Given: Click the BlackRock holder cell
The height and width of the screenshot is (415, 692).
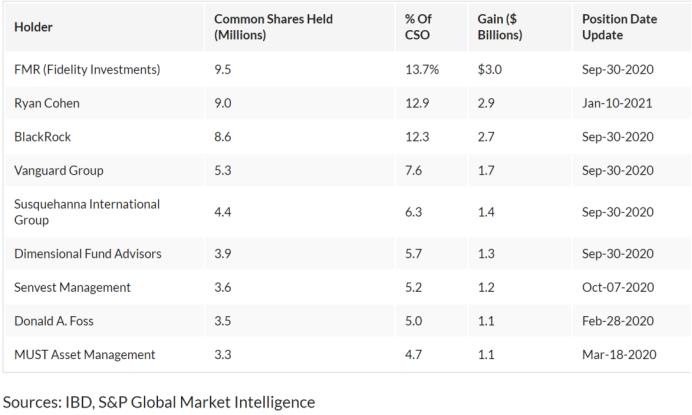Looking at the screenshot, I should tap(42, 137).
